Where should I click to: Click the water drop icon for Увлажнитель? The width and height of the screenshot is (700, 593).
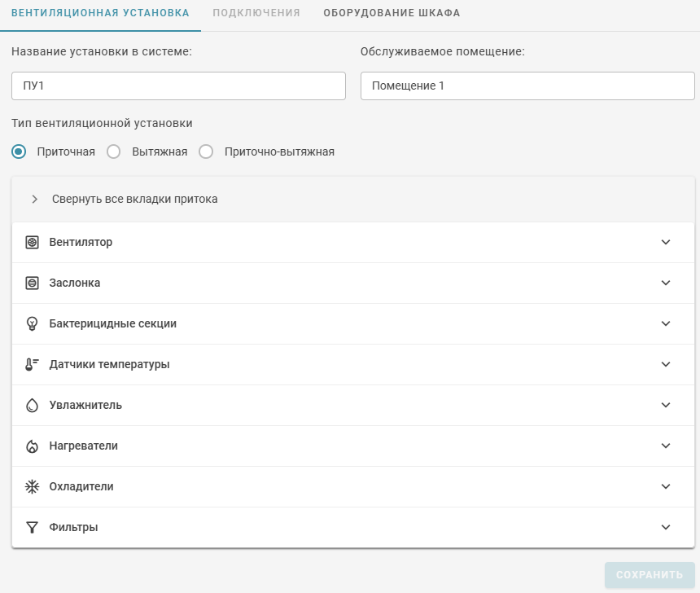[x=32, y=406]
